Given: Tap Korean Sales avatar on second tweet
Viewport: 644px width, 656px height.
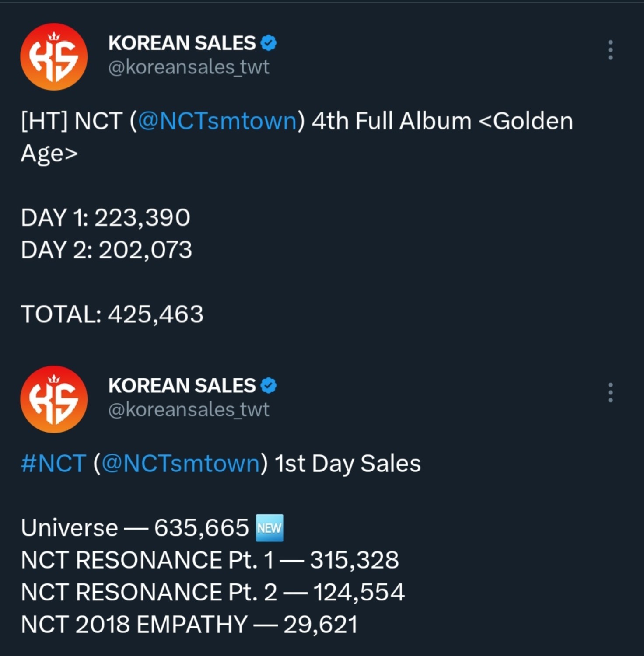Looking at the screenshot, I should tap(54, 399).
